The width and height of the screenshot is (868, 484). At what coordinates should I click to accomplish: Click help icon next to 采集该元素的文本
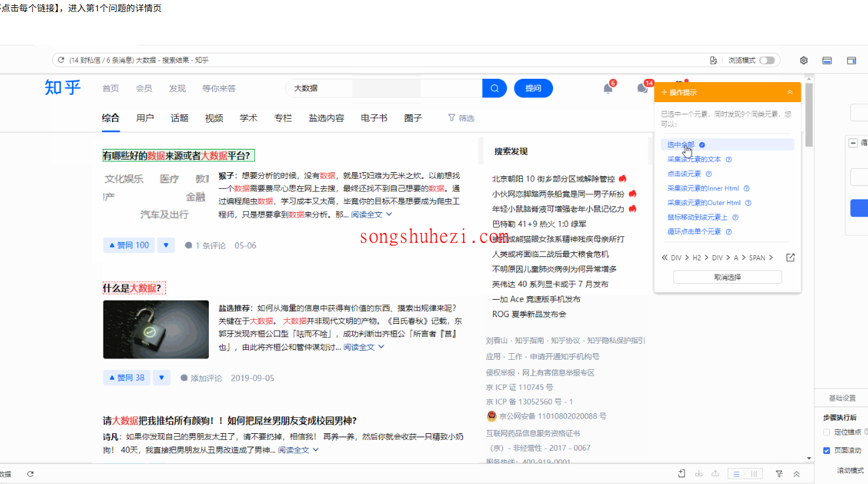click(729, 160)
